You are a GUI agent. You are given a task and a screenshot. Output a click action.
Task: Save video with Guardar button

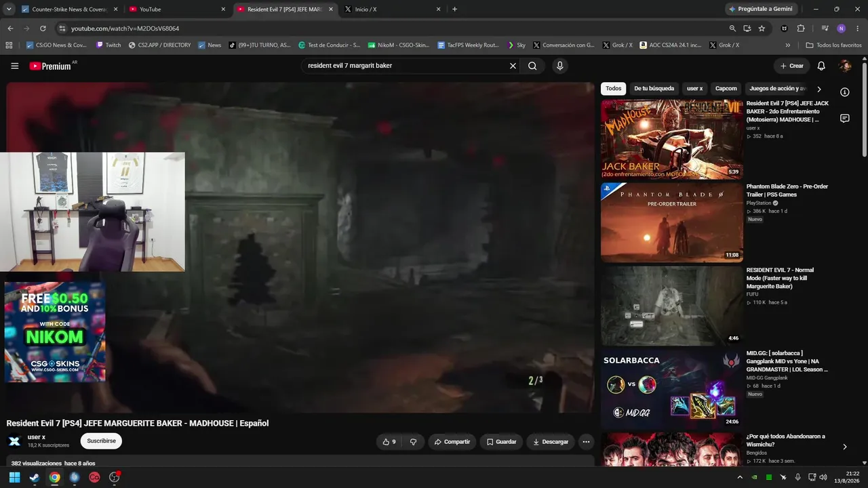[x=502, y=442]
